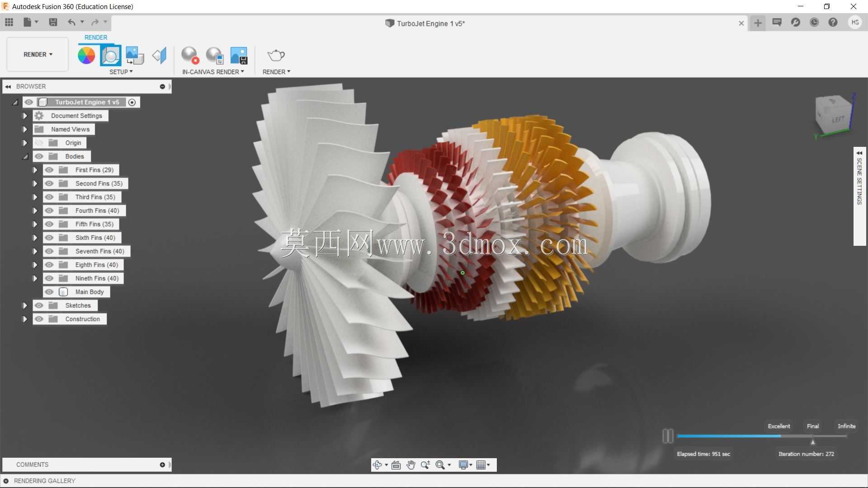The width and height of the screenshot is (868, 488).
Task: Toggle the eye icon for Main Body
Action: pyautogui.click(x=49, y=292)
